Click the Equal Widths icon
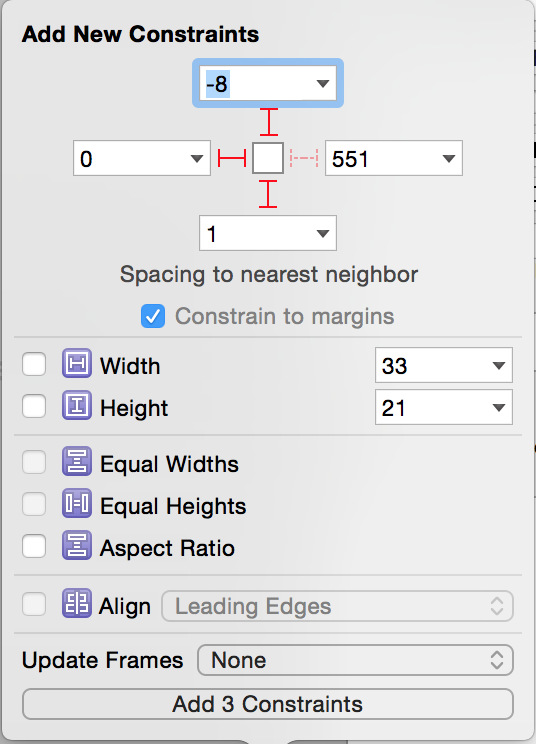This screenshot has width=536, height=744. click(x=77, y=462)
